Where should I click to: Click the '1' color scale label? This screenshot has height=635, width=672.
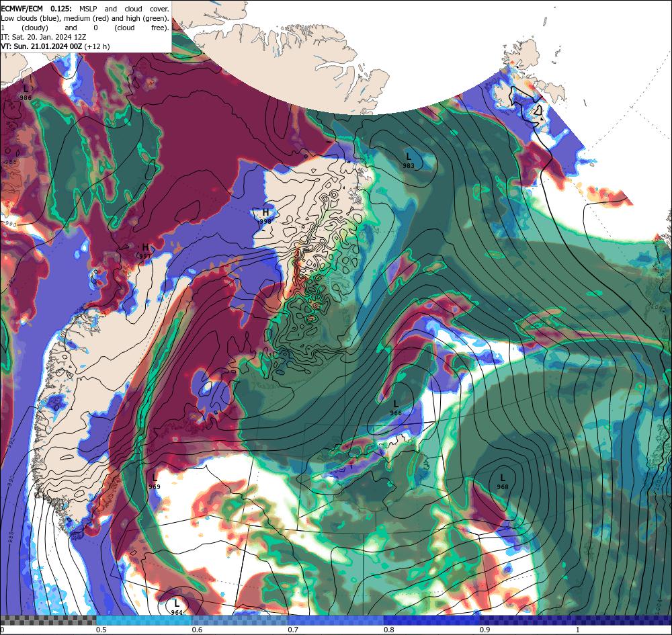click(578, 630)
